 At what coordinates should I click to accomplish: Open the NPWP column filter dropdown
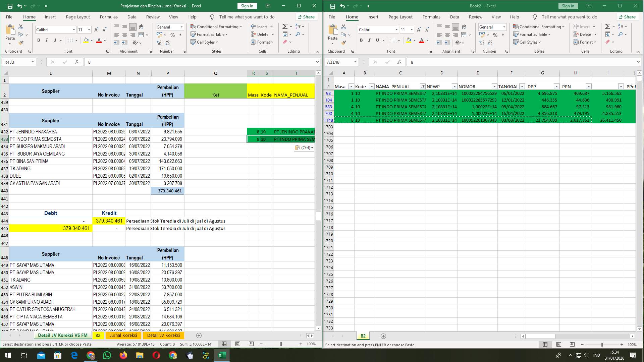pyautogui.click(x=454, y=86)
